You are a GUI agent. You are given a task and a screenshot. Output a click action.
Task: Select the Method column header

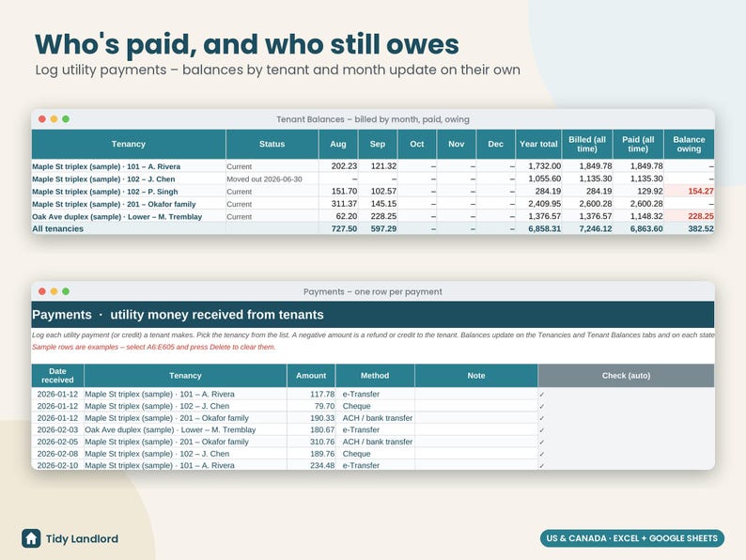point(375,376)
